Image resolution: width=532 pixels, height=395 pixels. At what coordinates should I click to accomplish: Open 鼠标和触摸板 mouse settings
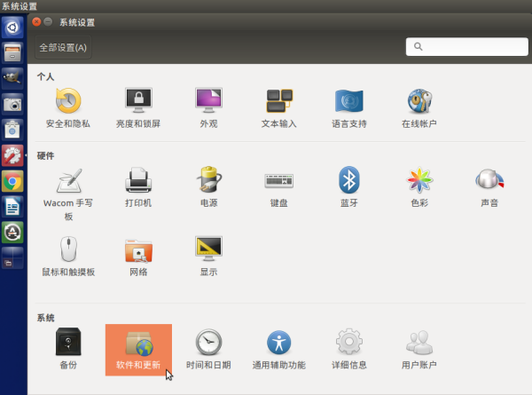68,257
